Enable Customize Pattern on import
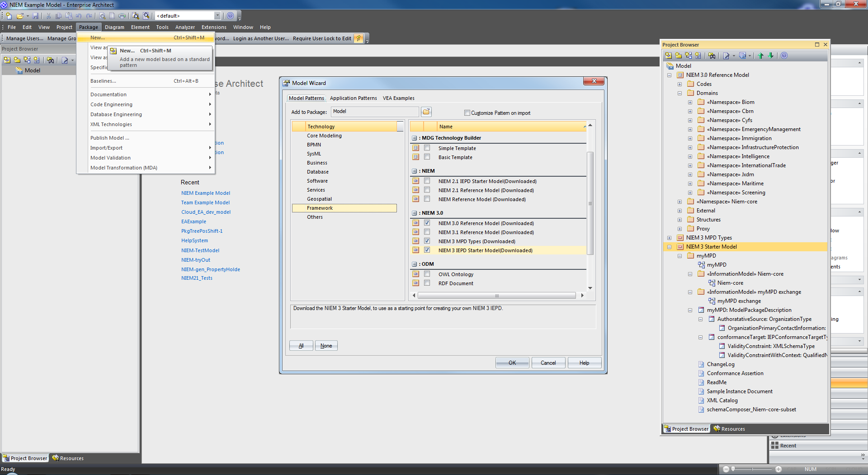The height and width of the screenshot is (475, 868). tap(467, 113)
